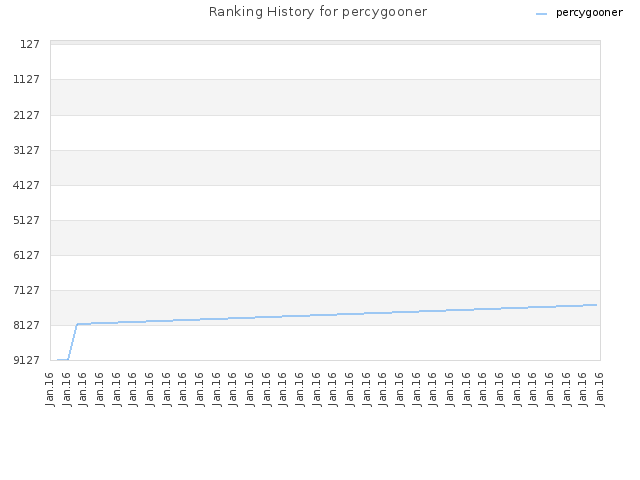Click the y-axis label 4127
Image resolution: width=640 pixels, height=480 pixels.
[x=27, y=185]
